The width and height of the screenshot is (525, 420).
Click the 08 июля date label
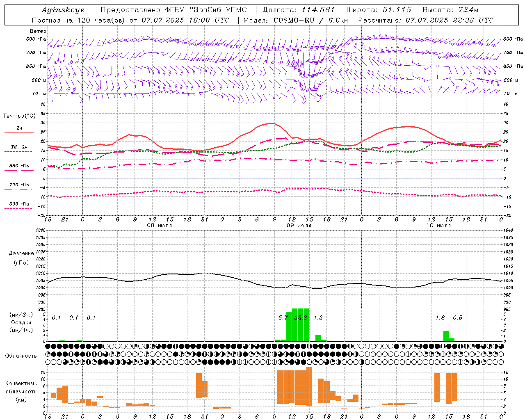pos(160,226)
